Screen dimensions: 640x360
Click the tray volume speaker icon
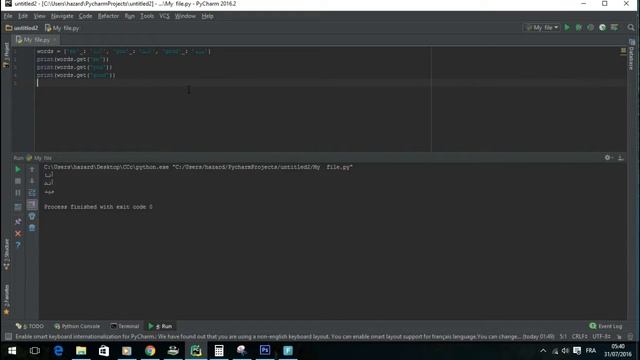(x=565, y=351)
